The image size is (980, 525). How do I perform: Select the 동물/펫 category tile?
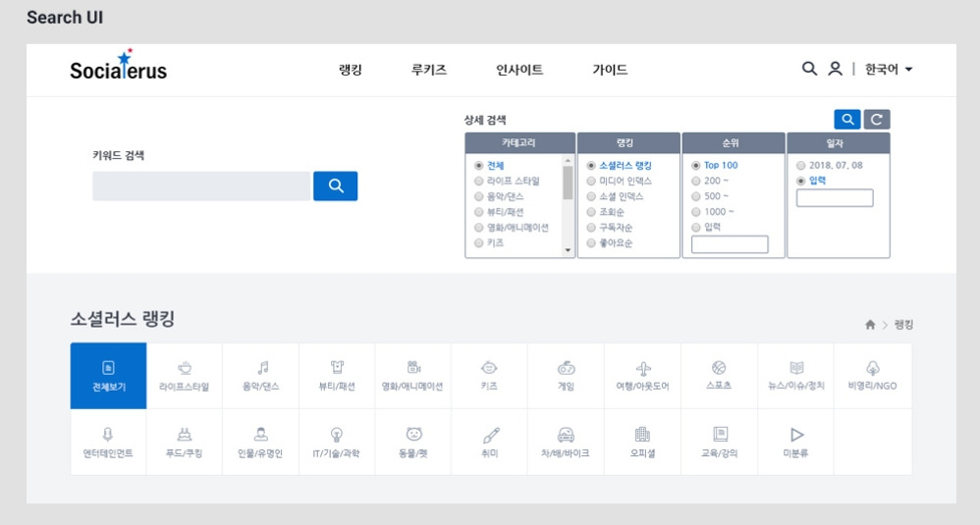(413, 443)
